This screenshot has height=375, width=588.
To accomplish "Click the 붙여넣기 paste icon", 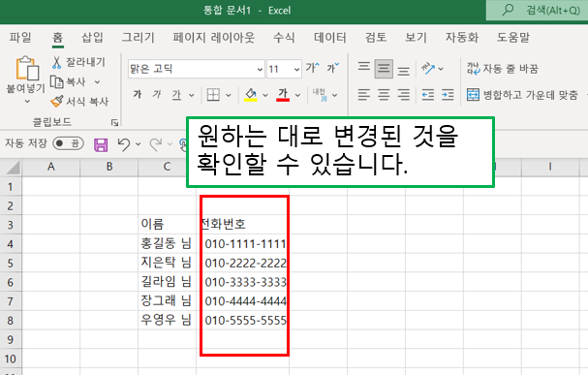I will [x=27, y=68].
